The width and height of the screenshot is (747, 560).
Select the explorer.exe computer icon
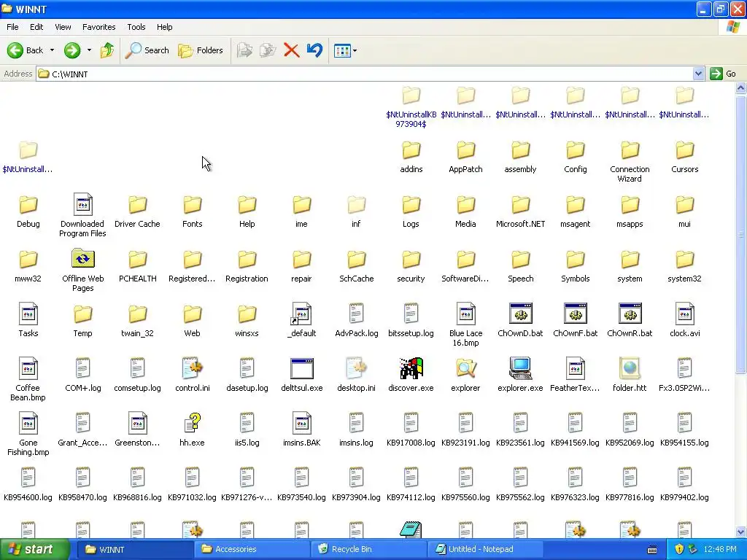click(x=520, y=368)
